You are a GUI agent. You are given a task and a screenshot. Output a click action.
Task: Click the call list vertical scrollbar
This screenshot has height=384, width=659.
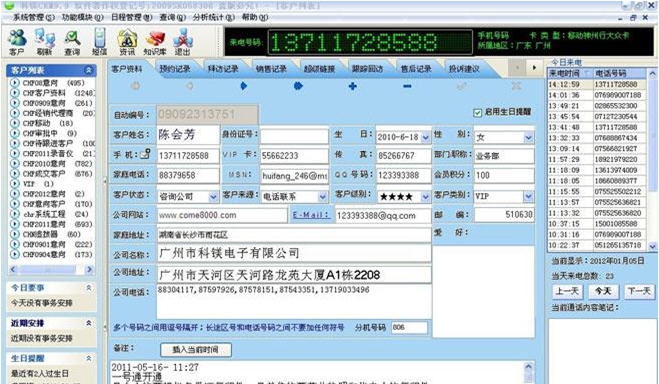point(652,160)
